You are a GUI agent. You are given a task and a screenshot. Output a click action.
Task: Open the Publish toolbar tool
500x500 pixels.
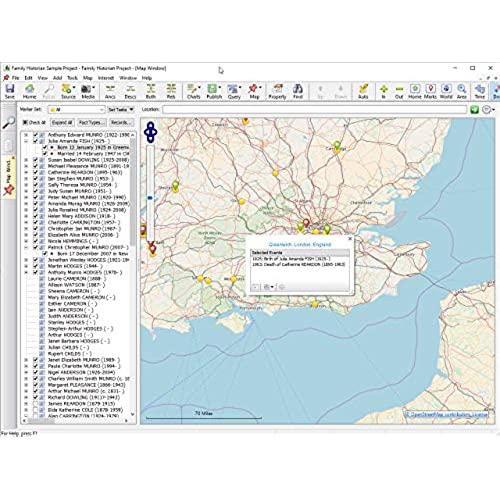pyautogui.click(x=214, y=91)
